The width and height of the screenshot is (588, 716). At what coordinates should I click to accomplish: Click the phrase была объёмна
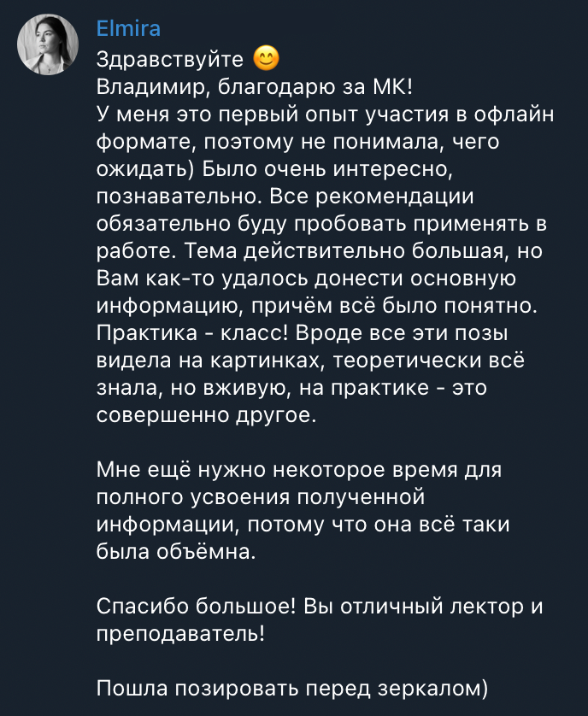[175, 551]
